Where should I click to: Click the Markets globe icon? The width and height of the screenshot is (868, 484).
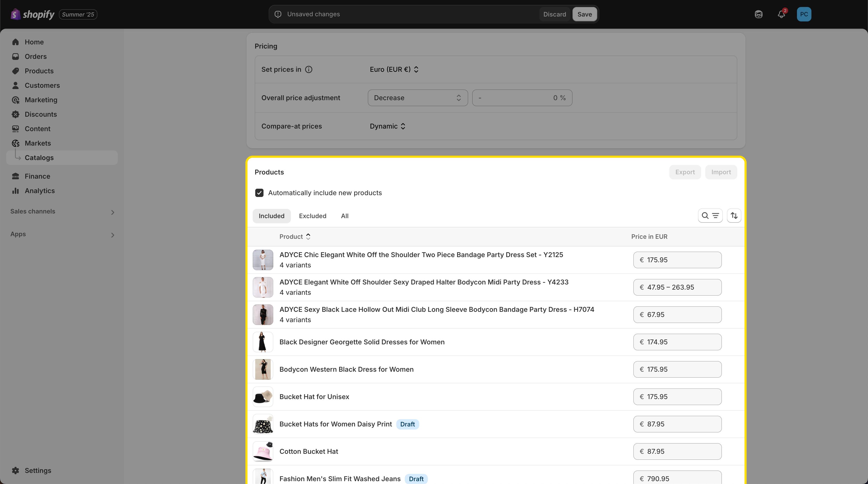coord(16,143)
